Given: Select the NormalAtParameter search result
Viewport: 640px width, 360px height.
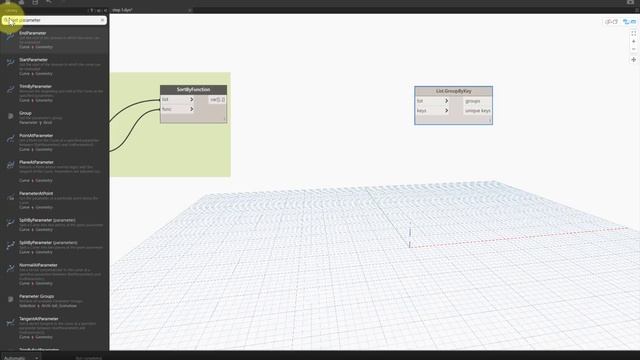Looking at the screenshot, I should tap(54, 274).
